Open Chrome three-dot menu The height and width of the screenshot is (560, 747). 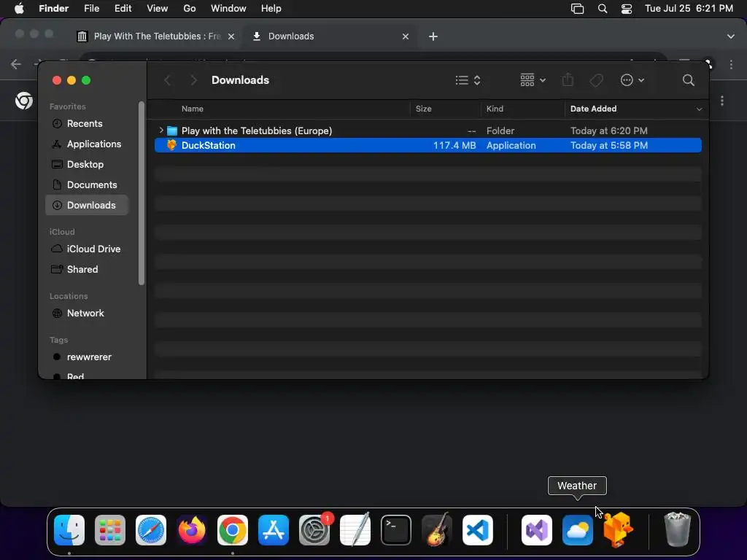731,64
